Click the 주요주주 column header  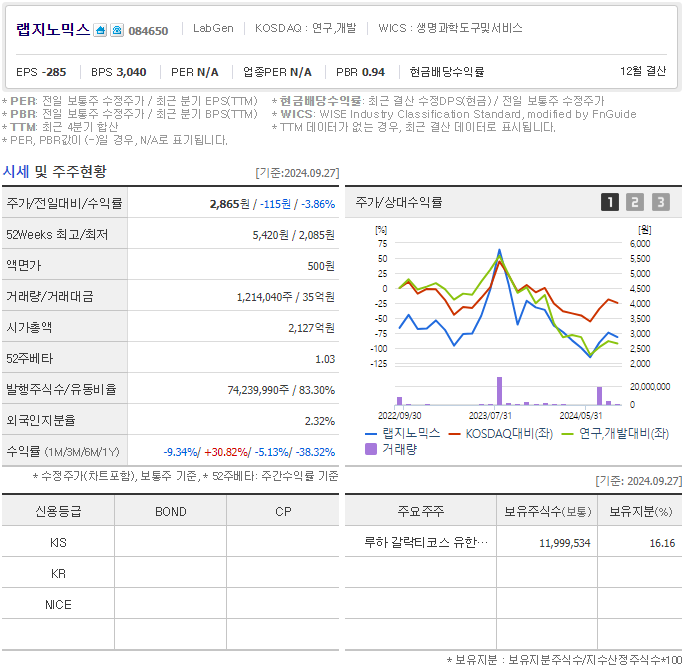tap(421, 511)
